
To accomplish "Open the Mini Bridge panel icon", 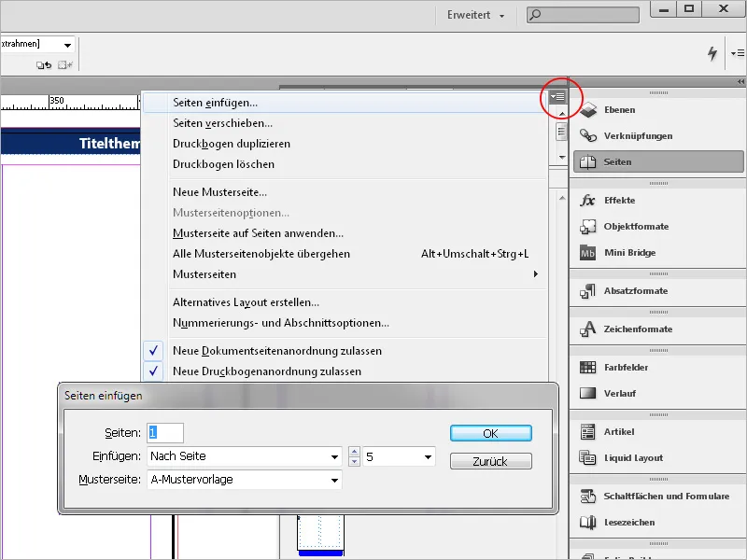I will pyautogui.click(x=588, y=253).
